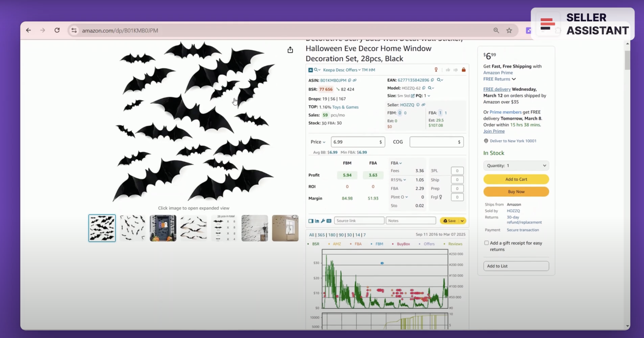Toggle the Reviews series in the chart legend
Image resolution: width=644 pixels, height=338 pixels.
pos(455,244)
